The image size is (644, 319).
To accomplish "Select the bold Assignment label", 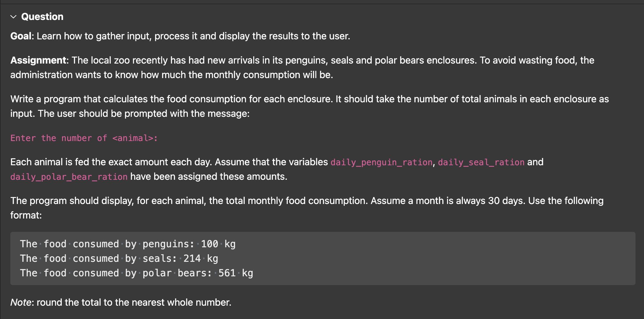I will point(38,60).
